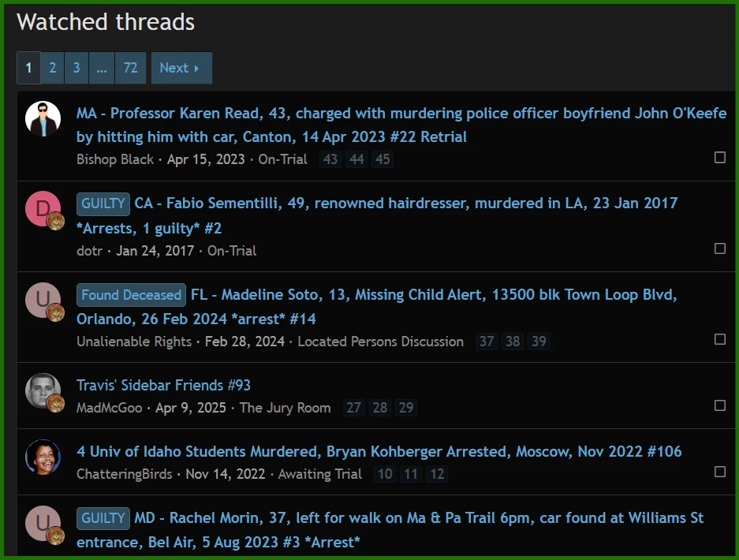The width and height of the screenshot is (739, 560).
Task: Mark checkbox for Madeline Soto thread
Action: 719,339
